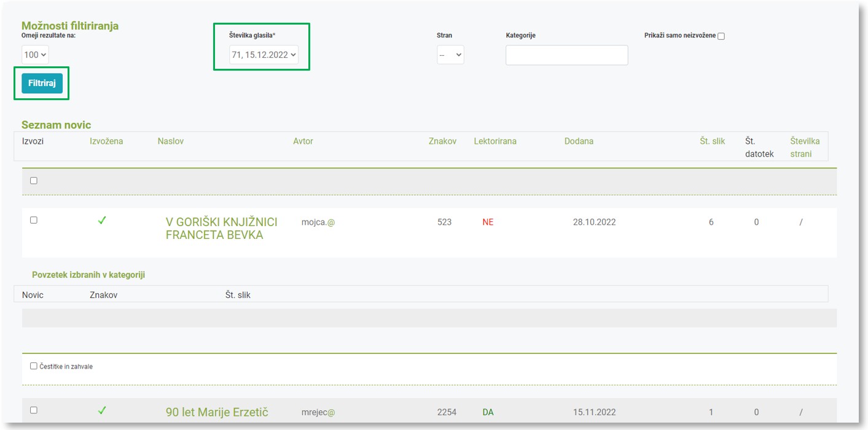Viewport: 868px width, 430px height.
Task: Click the mojca.@ author email link
Action: click(318, 222)
